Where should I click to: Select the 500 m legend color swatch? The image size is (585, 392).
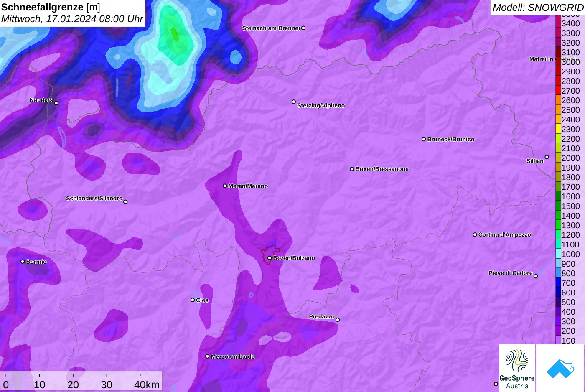(x=558, y=302)
